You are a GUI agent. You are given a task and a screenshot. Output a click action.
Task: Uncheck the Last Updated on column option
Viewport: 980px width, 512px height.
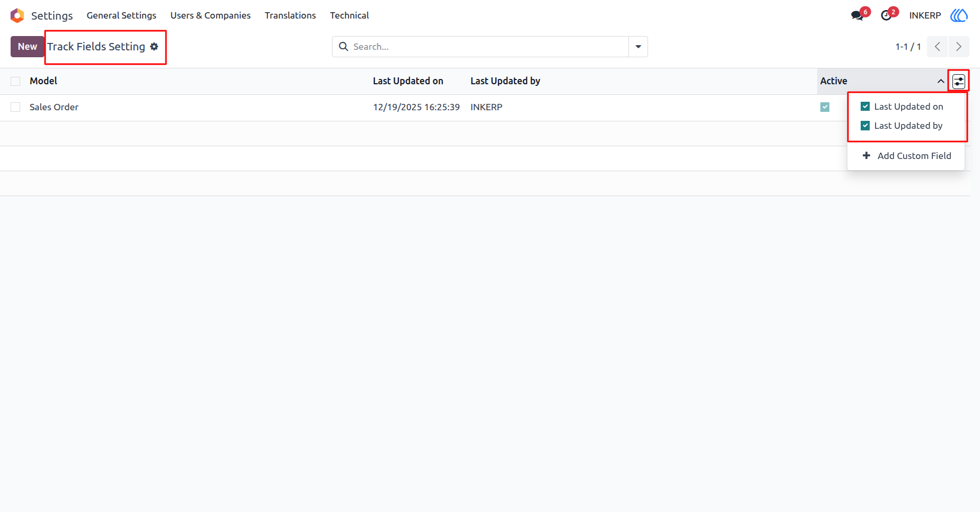point(865,107)
